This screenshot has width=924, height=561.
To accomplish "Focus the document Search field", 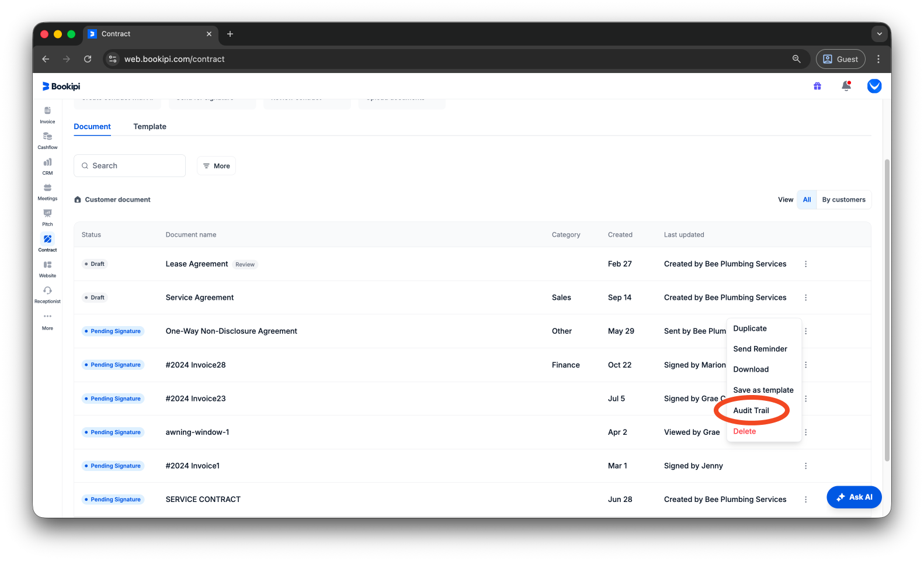I will pos(130,166).
